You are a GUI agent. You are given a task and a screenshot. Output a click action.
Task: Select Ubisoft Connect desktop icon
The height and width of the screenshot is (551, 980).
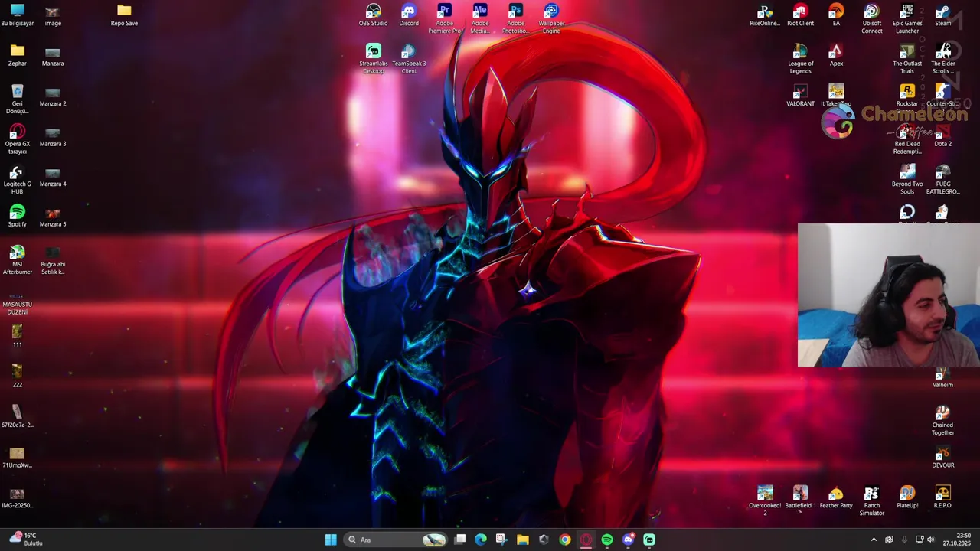[871, 18]
